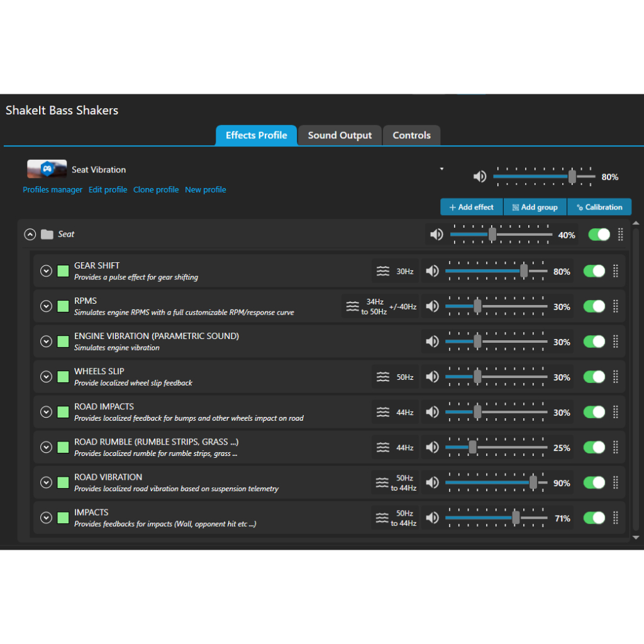This screenshot has height=644, width=644.
Task: Expand the GEAR SHIFT effect settings
Action: (46, 271)
